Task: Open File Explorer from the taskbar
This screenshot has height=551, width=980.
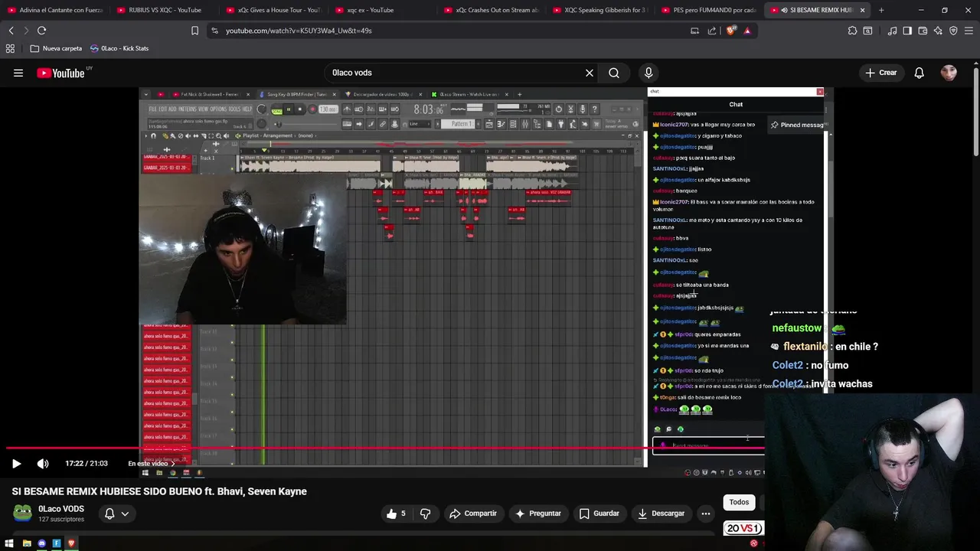Action: click(27, 543)
